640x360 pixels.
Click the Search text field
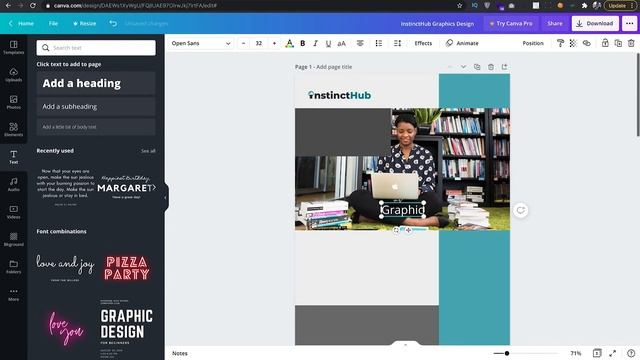[96, 48]
